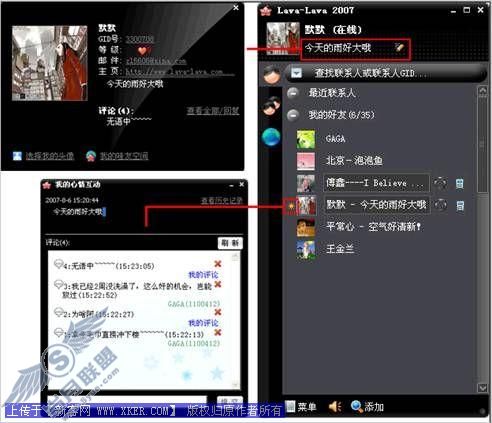Screen dimensions: 492x423
Task: Open the dropdown arrow in the contact search box
Action: point(296,73)
